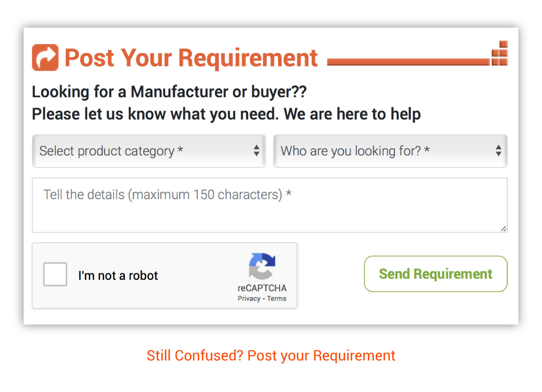The image size is (542, 392).
Task: Click the resize handle of the details box
Action: point(503,229)
